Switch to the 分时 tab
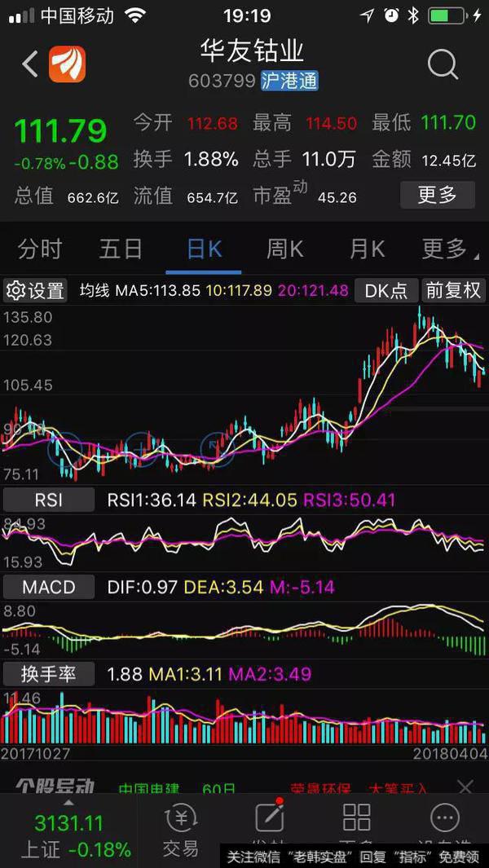 tap(40, 249)
